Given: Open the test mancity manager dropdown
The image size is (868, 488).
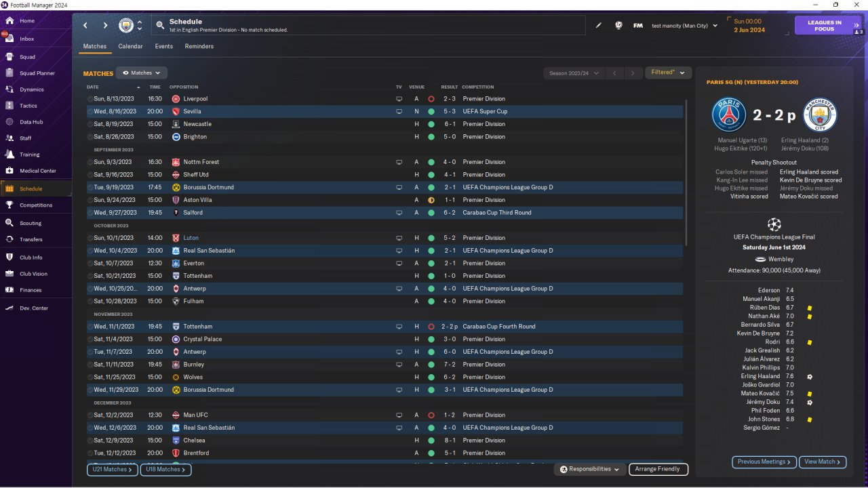Looking at the screenshot, I should click(684, 26).
